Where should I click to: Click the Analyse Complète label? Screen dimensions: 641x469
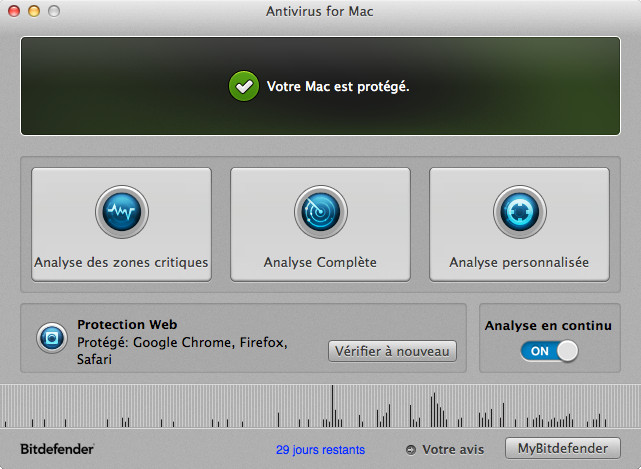click(320, 262)
